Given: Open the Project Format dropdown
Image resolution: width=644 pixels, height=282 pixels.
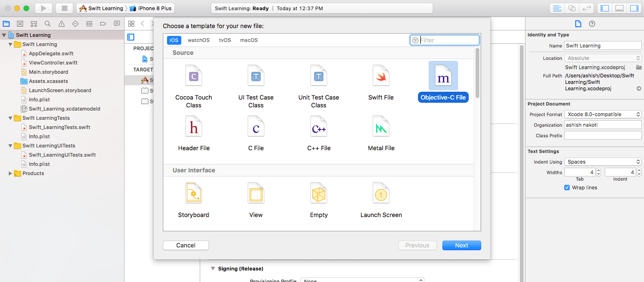Looking at the screenshot, I should [603, 114].
